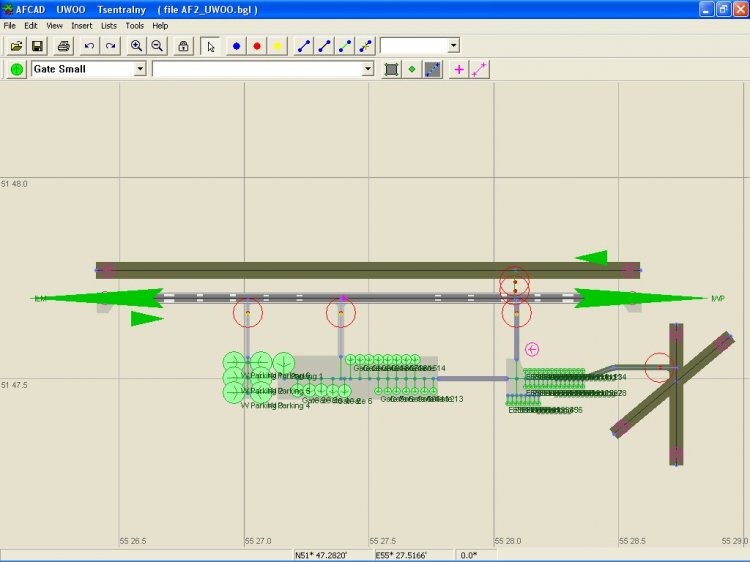
Task: Zoom in with the magnifier plus icon
Action: pyautogui.click(x=136, y=46)
